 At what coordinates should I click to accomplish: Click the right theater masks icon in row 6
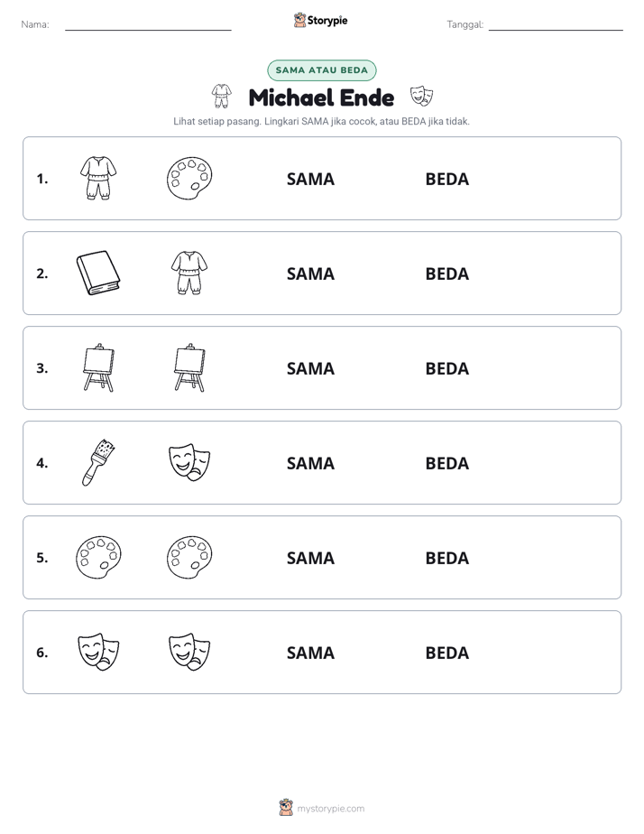click(189, 652)
